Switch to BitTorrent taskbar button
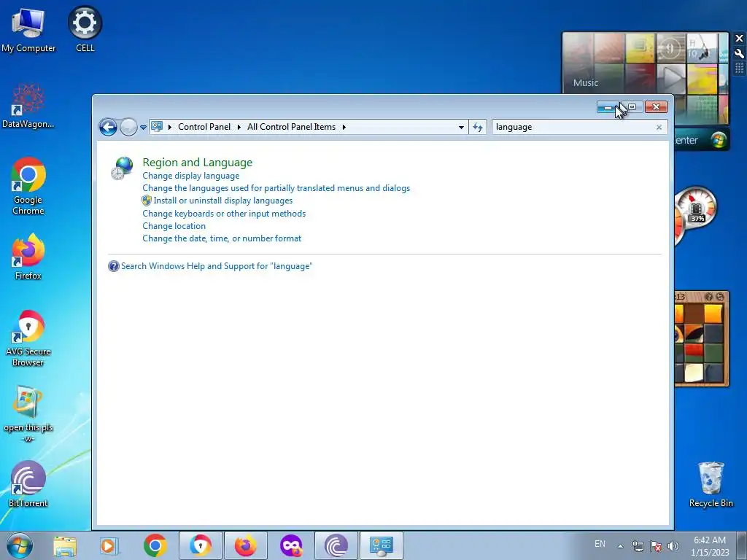The height and width of the screenshot is (560, 747). [336, 545]
